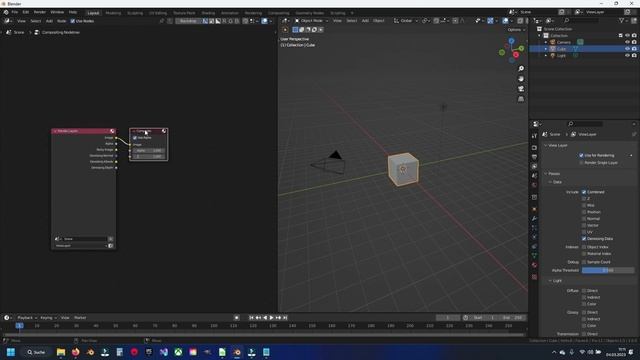Click the timeline playhead at frame 1
This screenshot has width=640, height=360.
tap(19, 326)
